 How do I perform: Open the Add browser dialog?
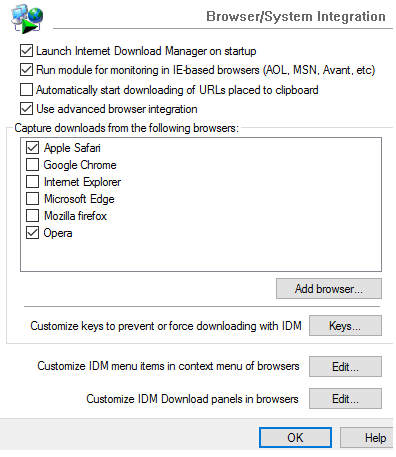pos(329,289)
